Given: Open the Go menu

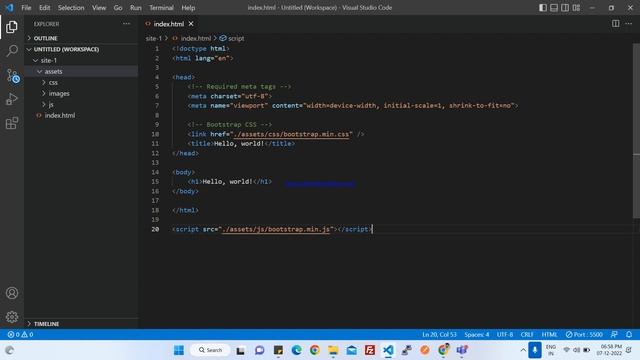Looking at the screenshot, I should [118, 7].
